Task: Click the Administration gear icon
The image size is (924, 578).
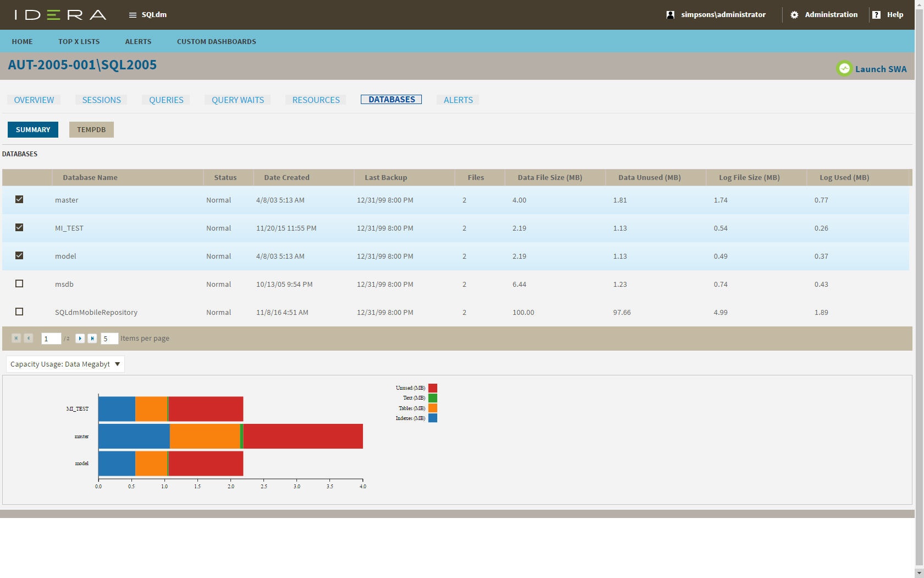Action: (794, 15)
